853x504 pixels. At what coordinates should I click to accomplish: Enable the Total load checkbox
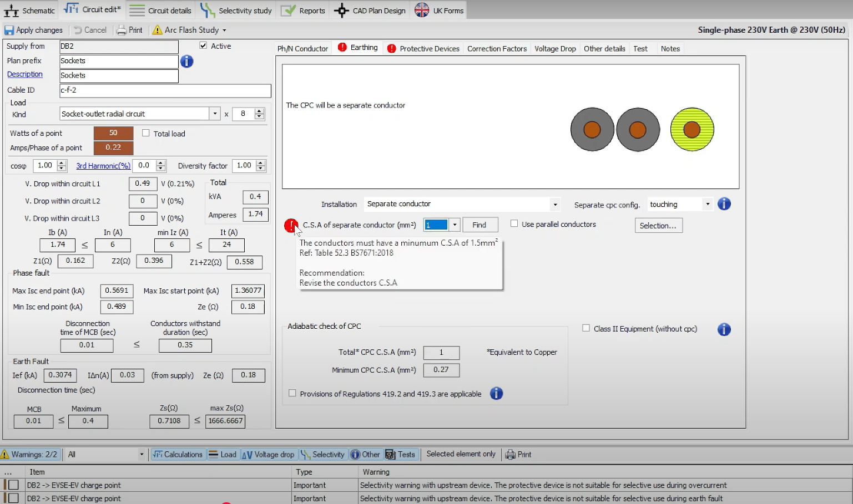point(146,133)
